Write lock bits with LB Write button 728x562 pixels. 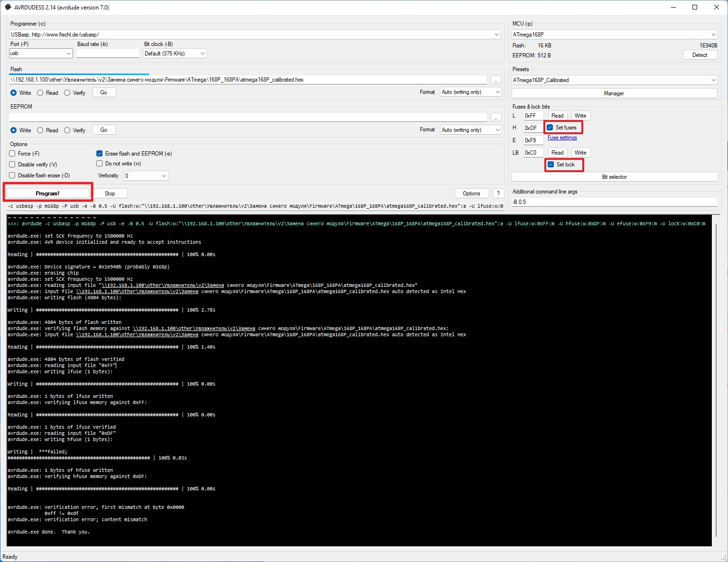[580, 153]
